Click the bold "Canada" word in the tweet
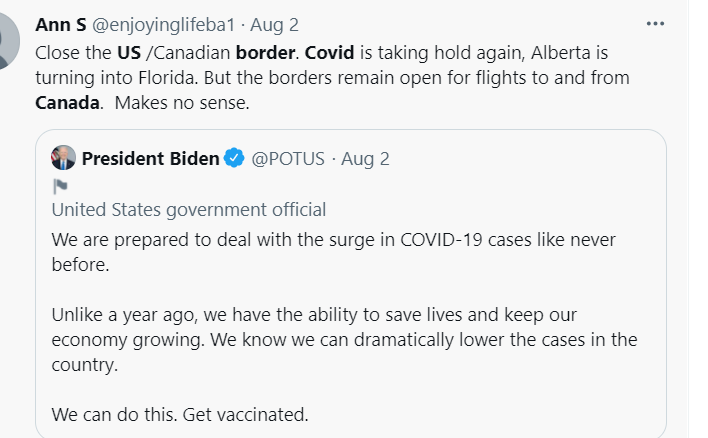The image size is (708, 438). 67,102
